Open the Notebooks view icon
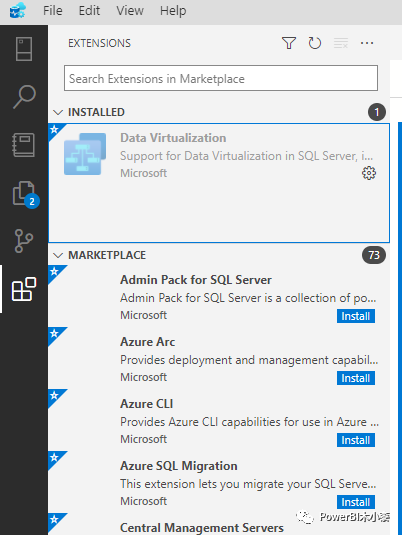Screen dimensions: 402x535 (24, 145)
